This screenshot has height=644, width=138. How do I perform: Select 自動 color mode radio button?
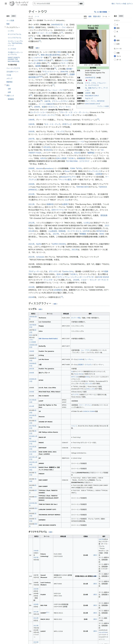pyautogui.click(x=115, y=53)
